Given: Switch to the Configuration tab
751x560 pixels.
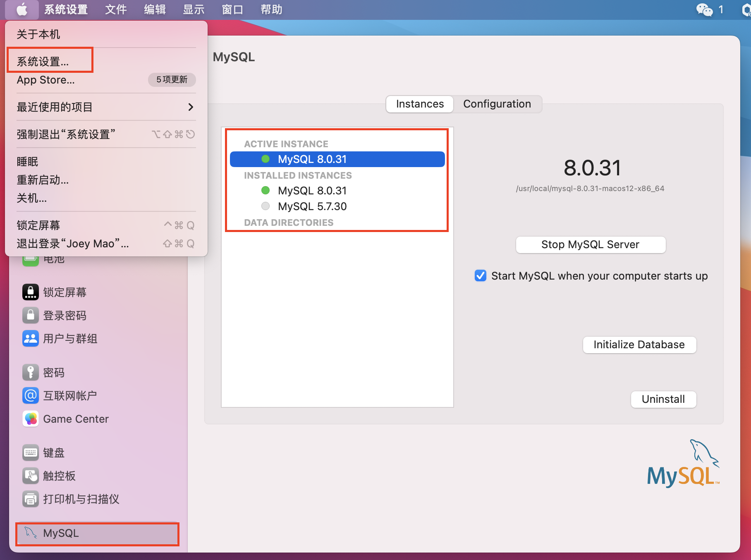Looking at the screenshot, I should coord(497,104).
